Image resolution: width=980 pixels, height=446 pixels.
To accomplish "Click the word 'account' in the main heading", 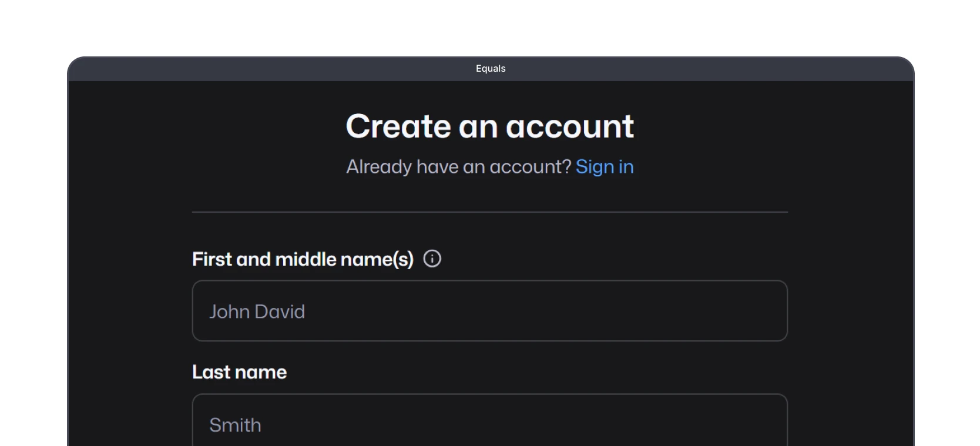I will pos(570,126).
